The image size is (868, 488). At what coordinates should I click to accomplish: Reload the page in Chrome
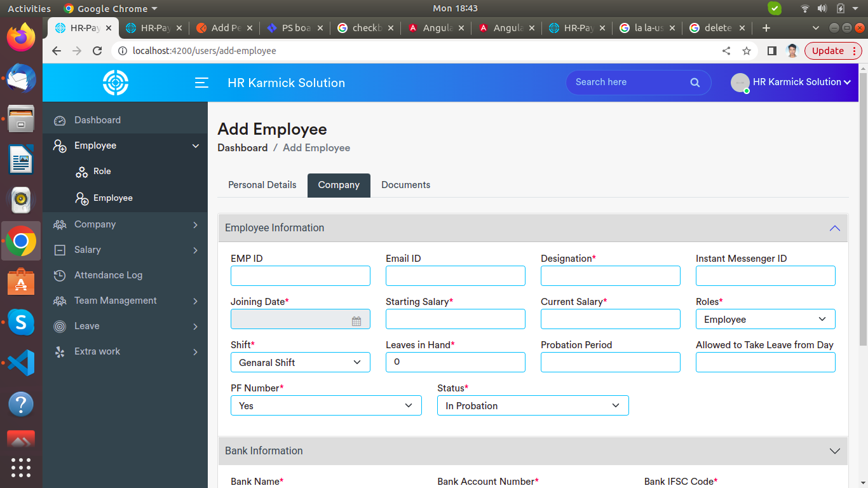click(x=97, y=51)
